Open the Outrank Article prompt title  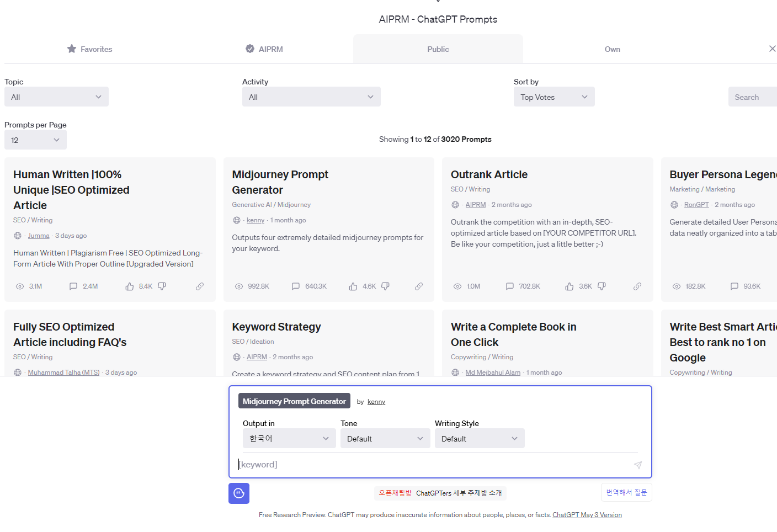pos(489,174)
